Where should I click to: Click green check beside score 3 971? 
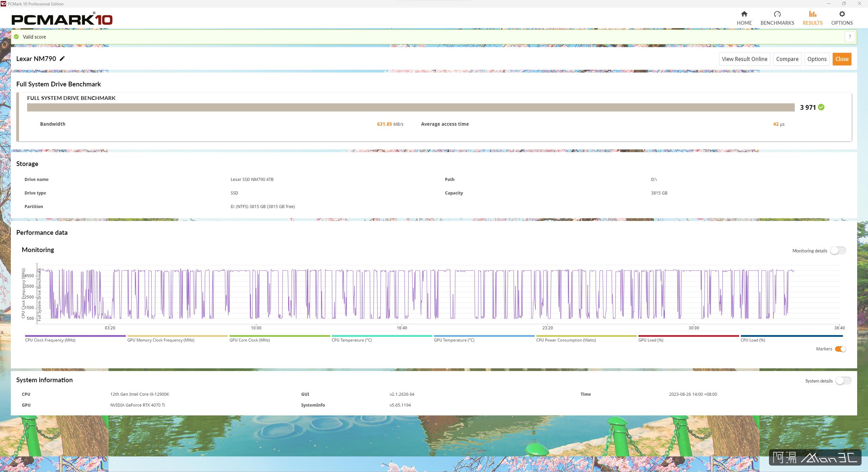point(821,107)
